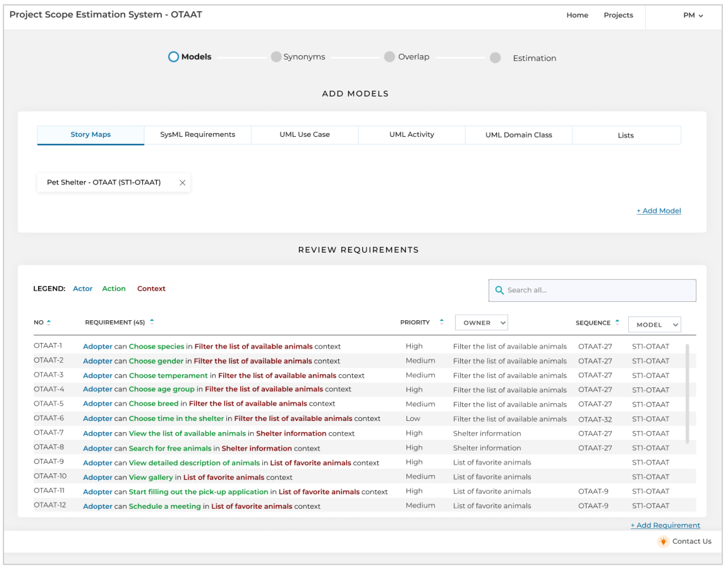Sort by NO column arrow icon

pos(49,322)
